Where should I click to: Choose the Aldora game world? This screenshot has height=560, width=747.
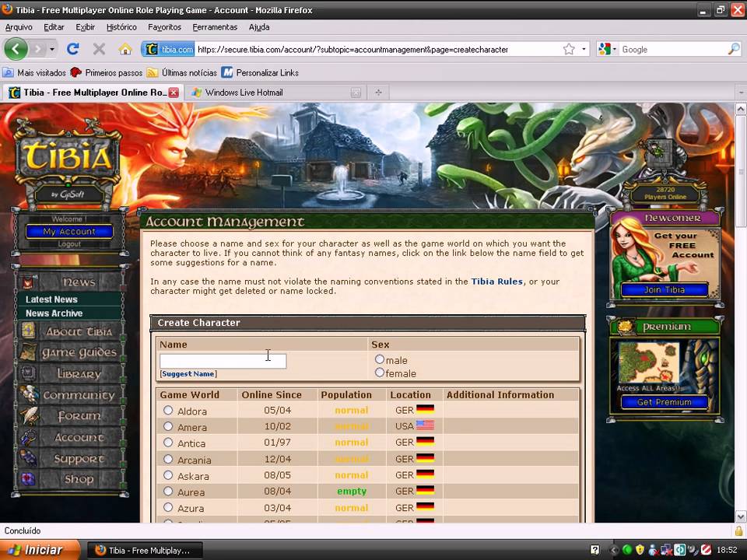(x=168, y=410)
